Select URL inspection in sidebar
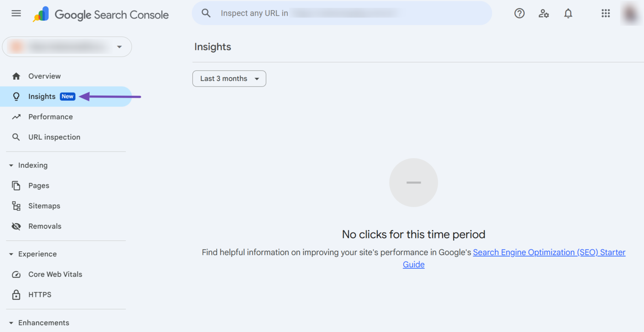Screen dimensions: 644x332 (x=54, y=137)
